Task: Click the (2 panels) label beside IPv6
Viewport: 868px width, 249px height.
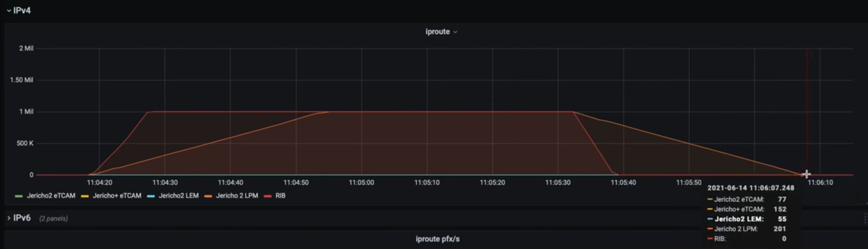Action: pyautogui.click(x=54, y=219)
